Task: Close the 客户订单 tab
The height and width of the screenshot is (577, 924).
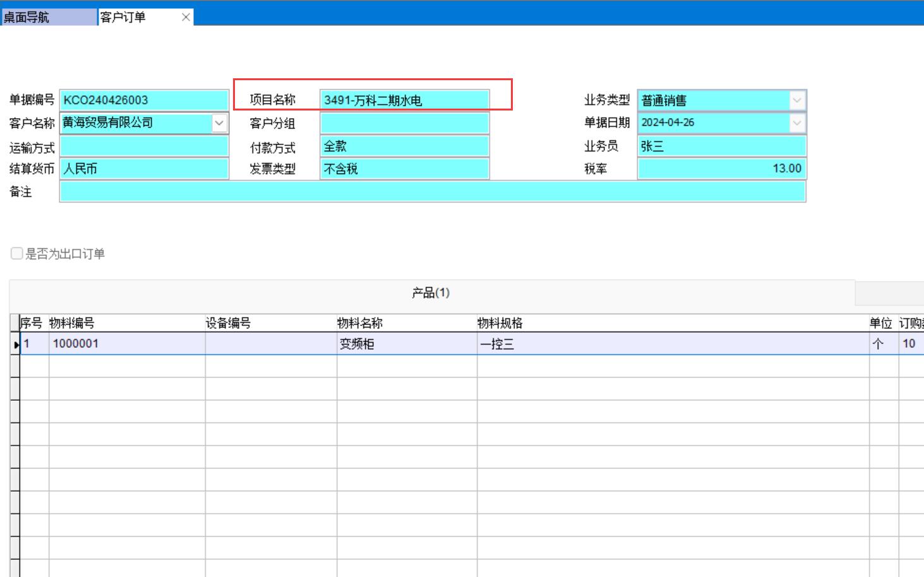Action: tap(186, 18)
